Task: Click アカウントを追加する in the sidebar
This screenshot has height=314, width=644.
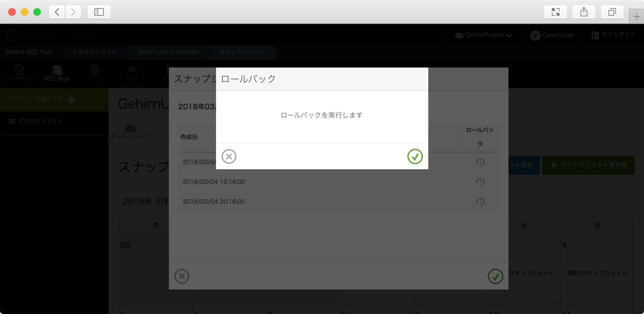Action: click(x=41, y=99)
